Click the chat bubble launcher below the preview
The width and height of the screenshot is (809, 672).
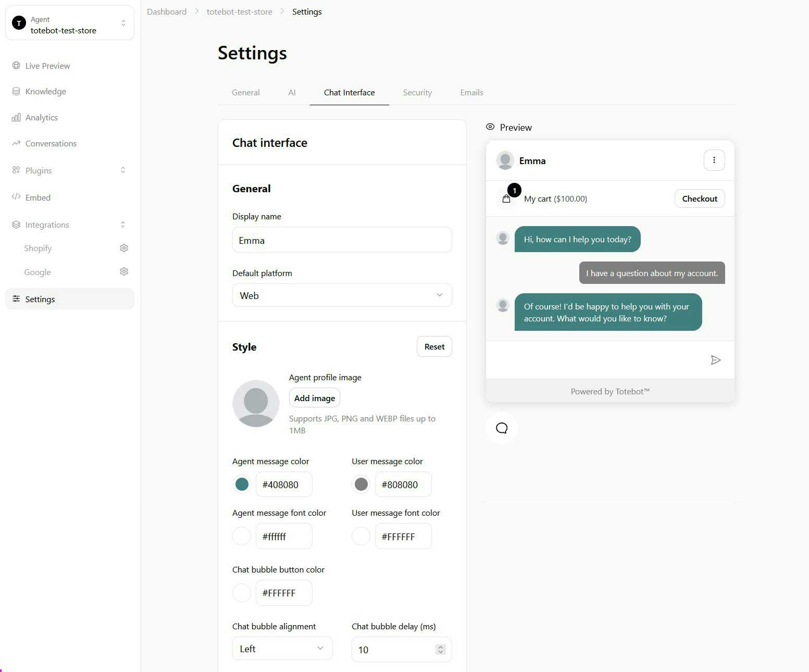click(501, 428)
